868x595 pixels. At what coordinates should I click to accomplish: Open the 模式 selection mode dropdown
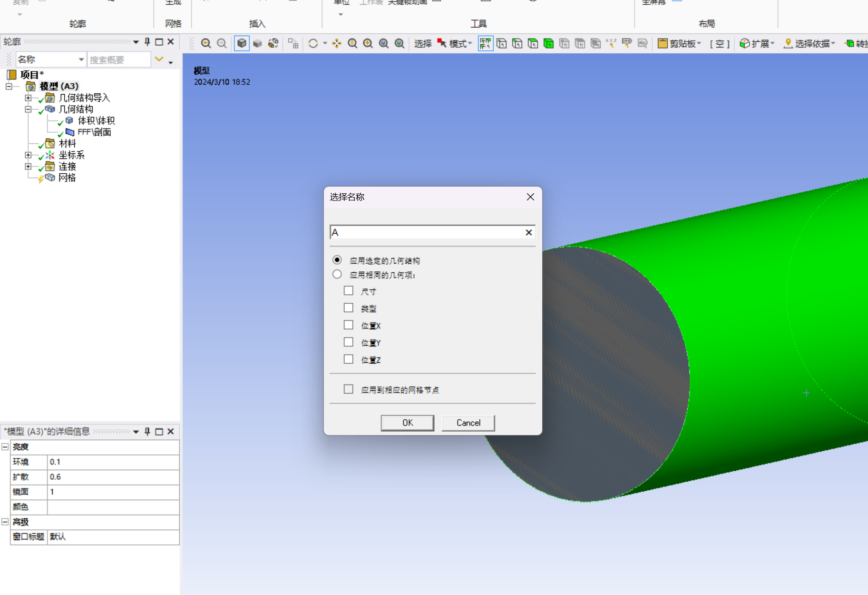click(455, 43)
